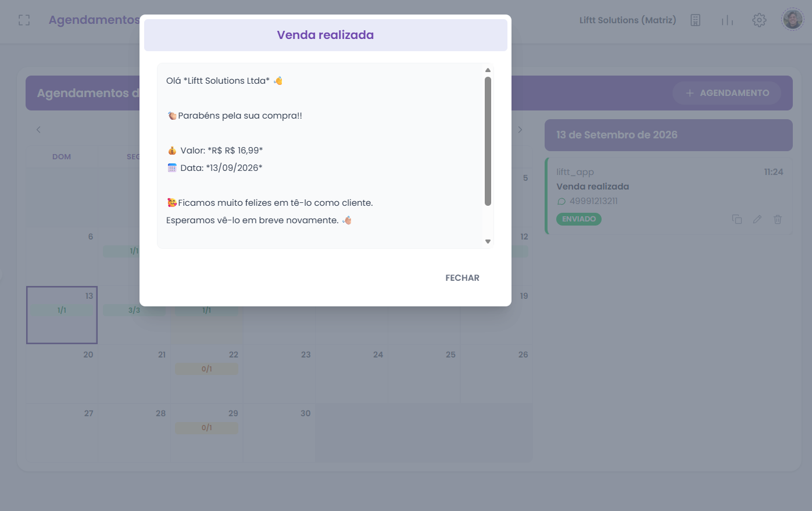Select day 13 on the calendar

[x=62, y=315]
